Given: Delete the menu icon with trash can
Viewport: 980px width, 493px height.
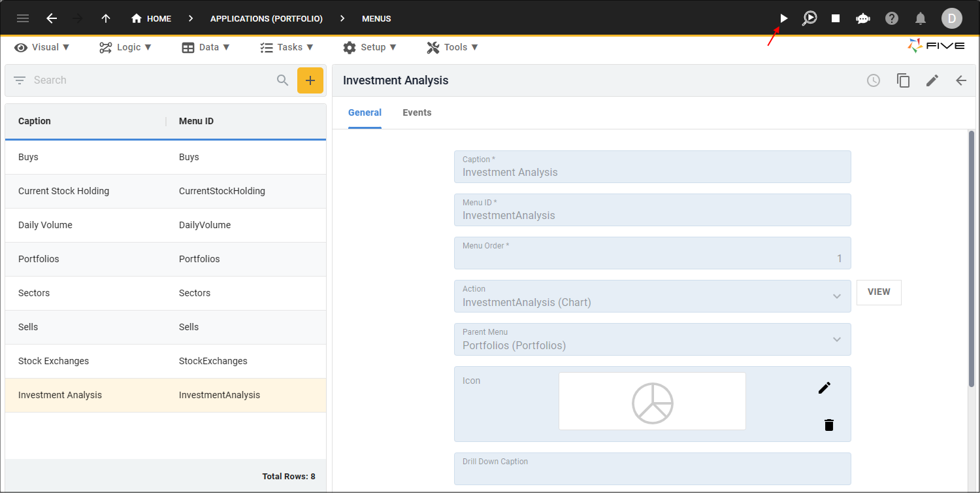Looking at the screenshot, I should (x=829, y=425).
